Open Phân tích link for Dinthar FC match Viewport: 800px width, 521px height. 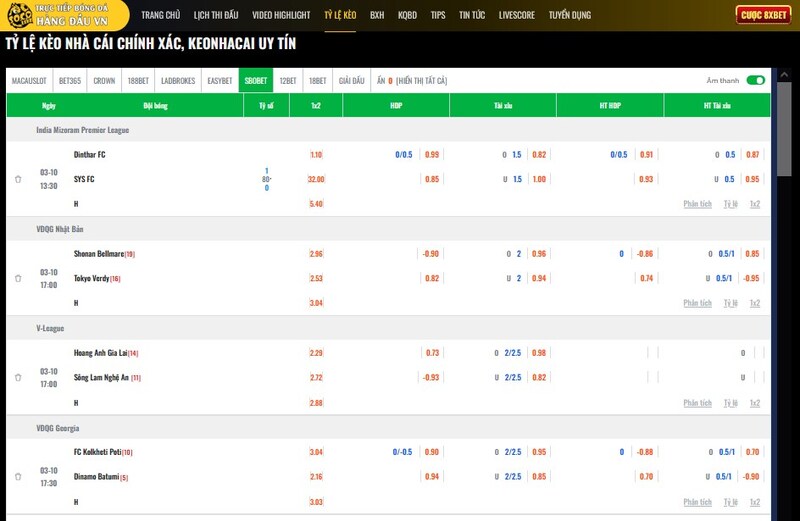(697, 204)
